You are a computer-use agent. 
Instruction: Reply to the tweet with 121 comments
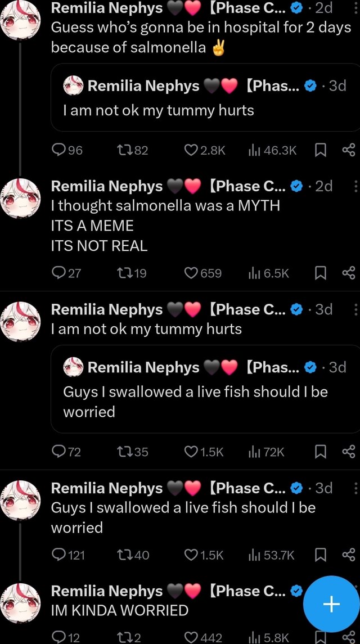click(x=59, y=555)
